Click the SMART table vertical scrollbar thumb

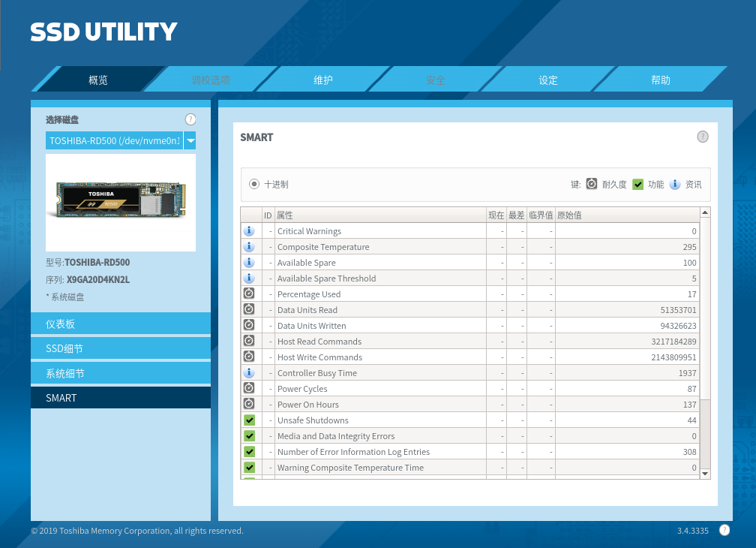coord(705,309)
